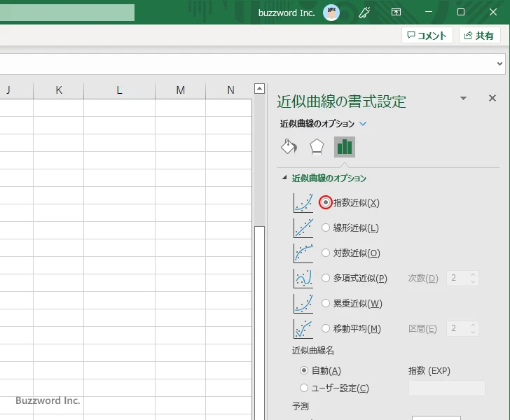Select column J header
The image size is (510, 420).
[16, 90]
